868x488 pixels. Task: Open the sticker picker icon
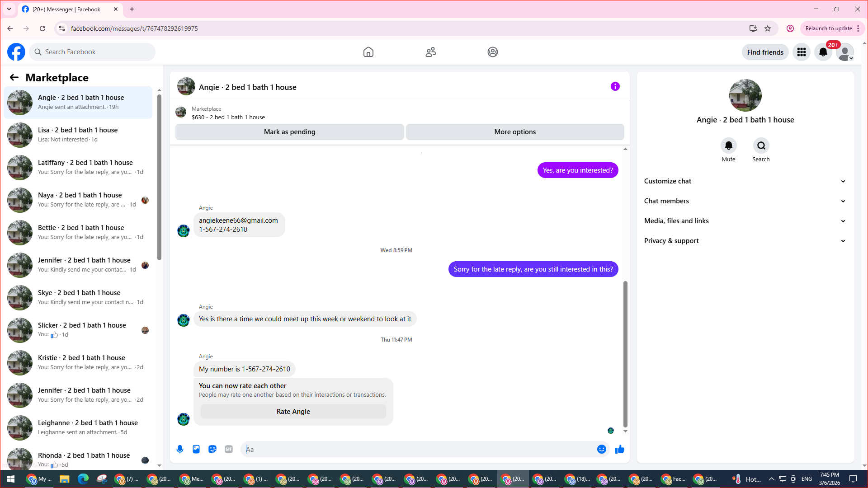(x=212, y=449)
